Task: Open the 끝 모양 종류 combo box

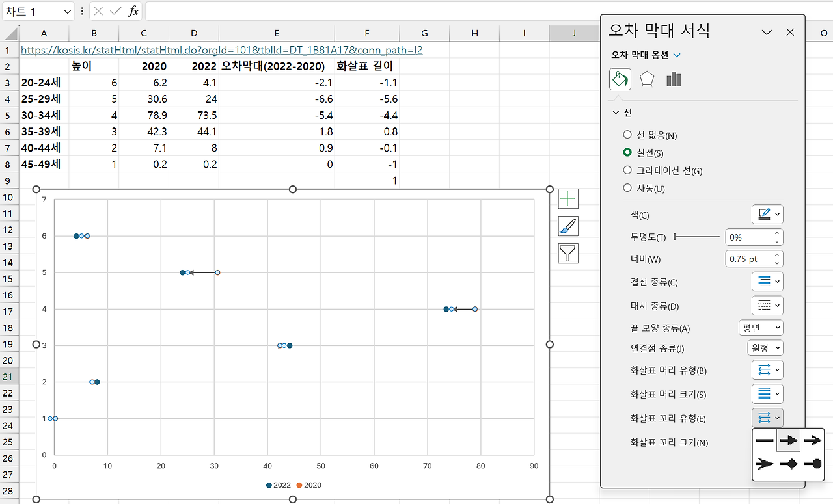Action: point(761,328)
